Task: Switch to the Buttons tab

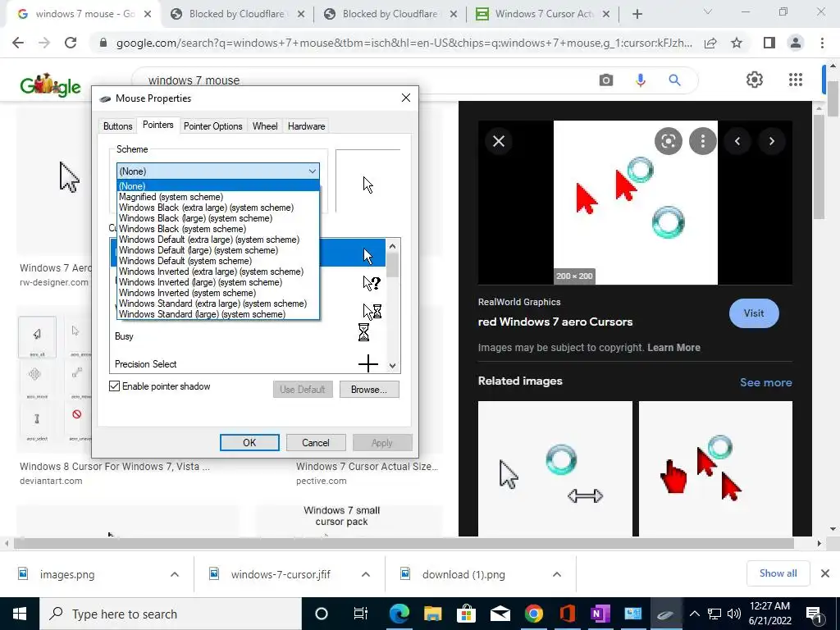Action: (x=118, y=126)
